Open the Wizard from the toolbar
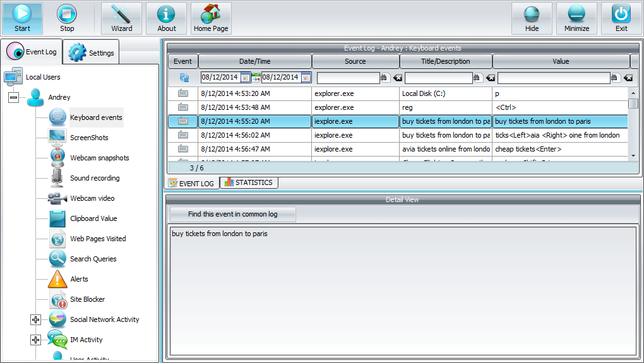This screenshot has width=644, height=363. click(x=122, y=18)
